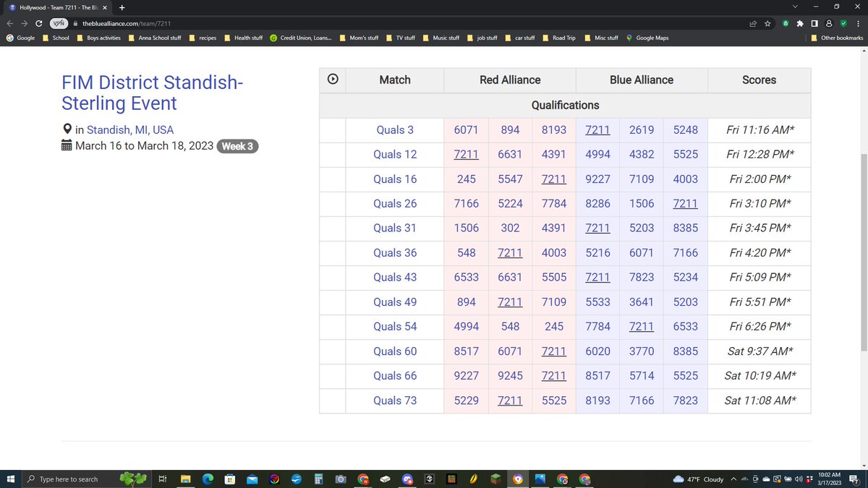Viewport: 868px width, 488px height.
Task: Open the browser profile avatar
Action: [x=829, y=23]
